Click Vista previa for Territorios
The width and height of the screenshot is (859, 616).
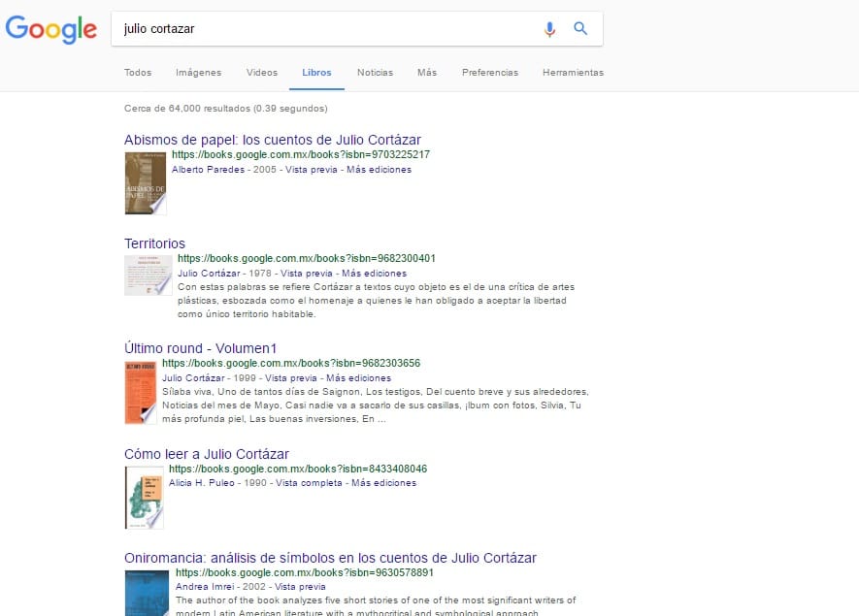(307, 274)
